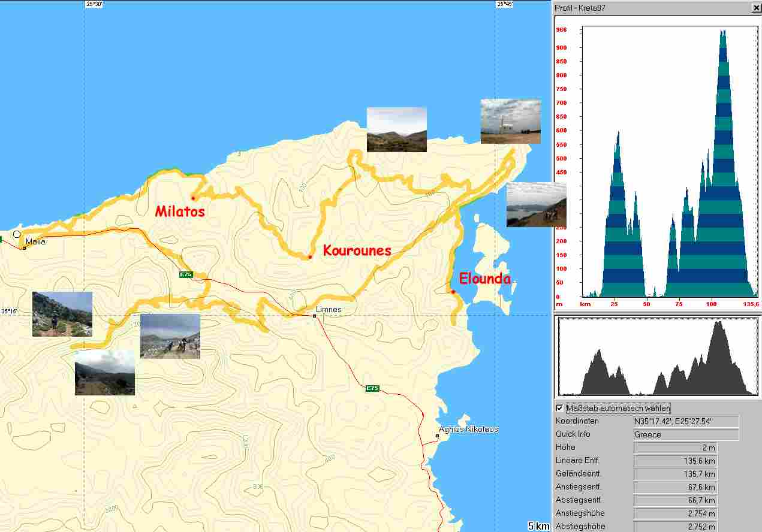This screenshot has width=762, height=532.
Task: Open the white chapel photo thumbnail
Action: pyautogui.click(x=510, y=122)
